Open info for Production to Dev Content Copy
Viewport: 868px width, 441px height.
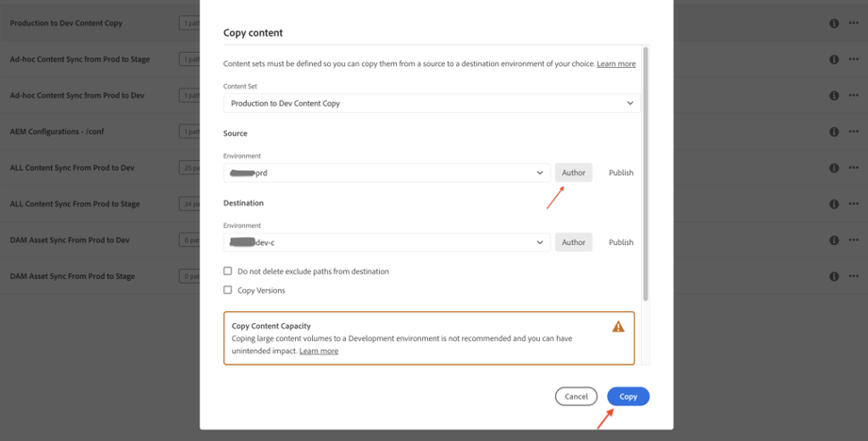(x=834, y=24)
